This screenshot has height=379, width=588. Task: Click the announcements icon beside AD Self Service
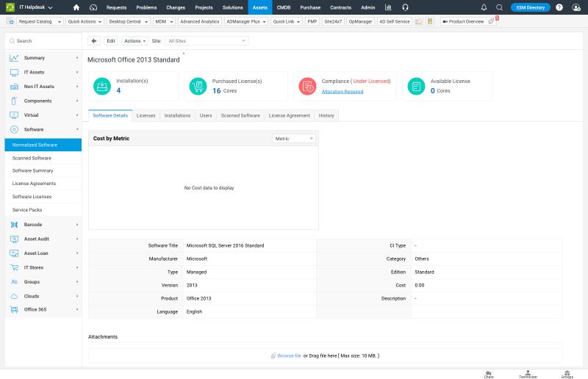[x=418, y=22]
